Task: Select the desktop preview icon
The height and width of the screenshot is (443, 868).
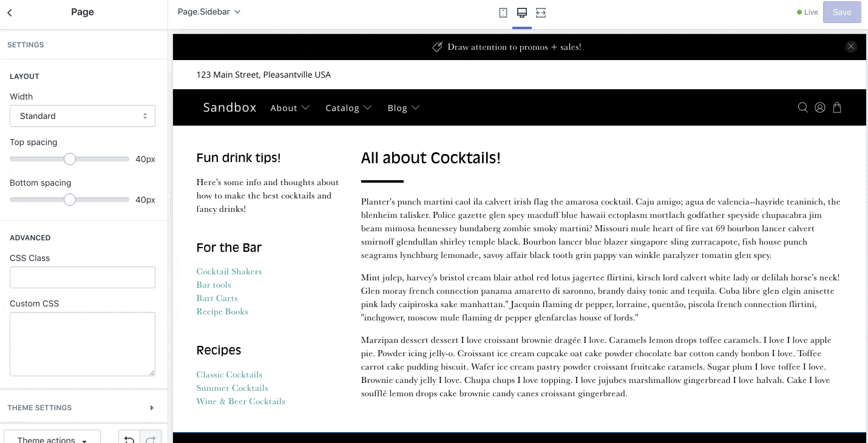Action: pyautogui.click(x=521, y=12)
